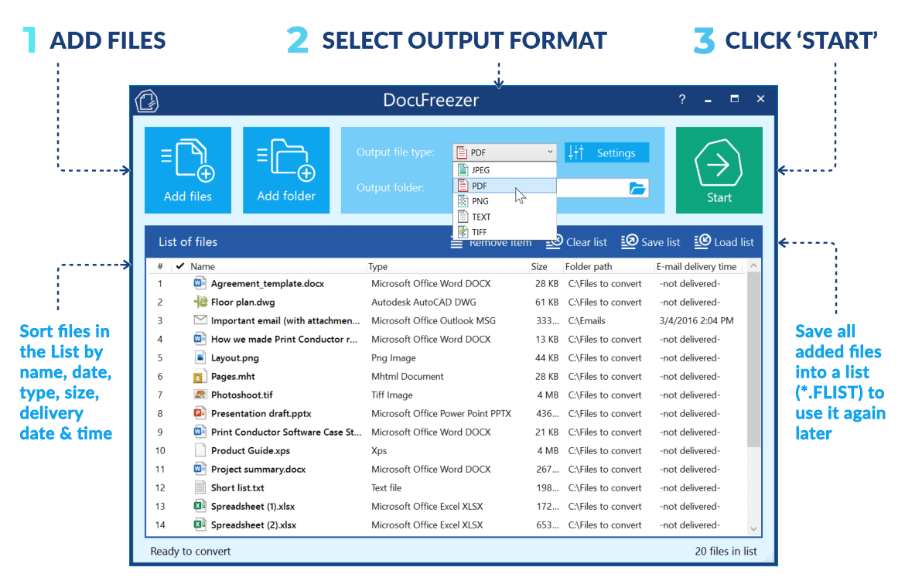This screenshot has width=905, height=588.
Task: Click the text file icon of Short list.txt
Action: tap(200, 487)
